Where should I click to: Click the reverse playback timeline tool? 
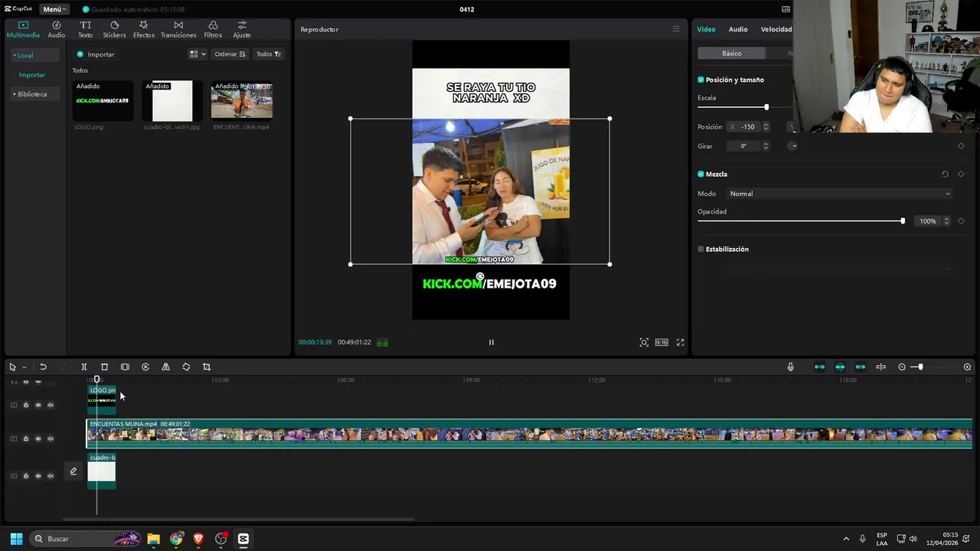coord(145,367)
